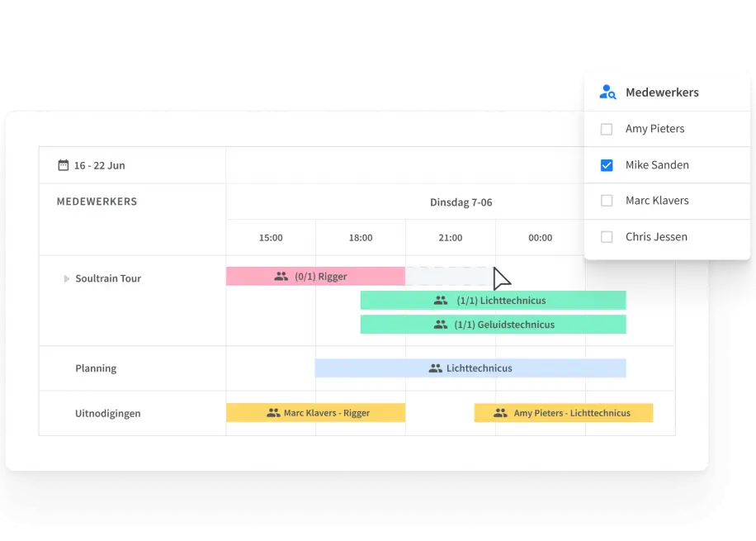Click people icon on blue Lichttechnicus bar

pos(436,368)
